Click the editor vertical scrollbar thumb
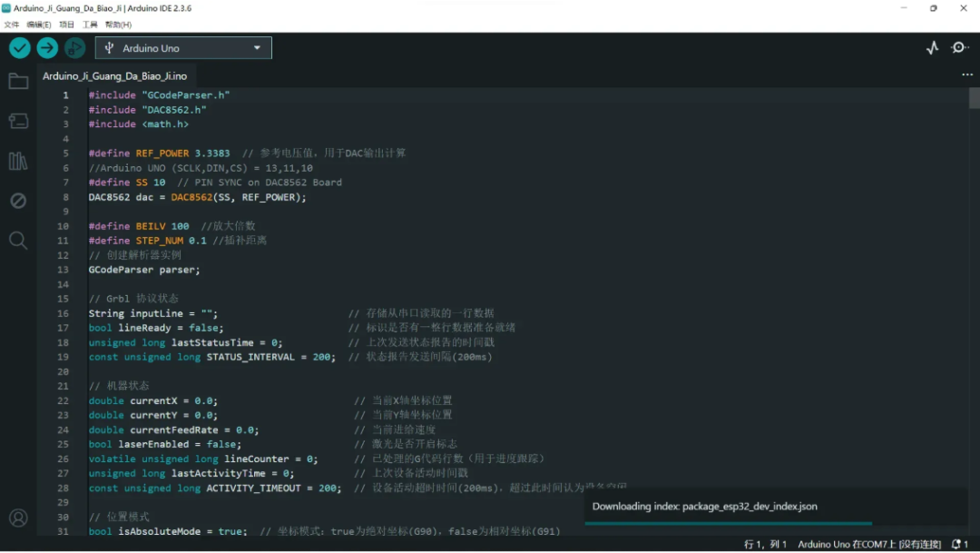 [x=974, y=98]
